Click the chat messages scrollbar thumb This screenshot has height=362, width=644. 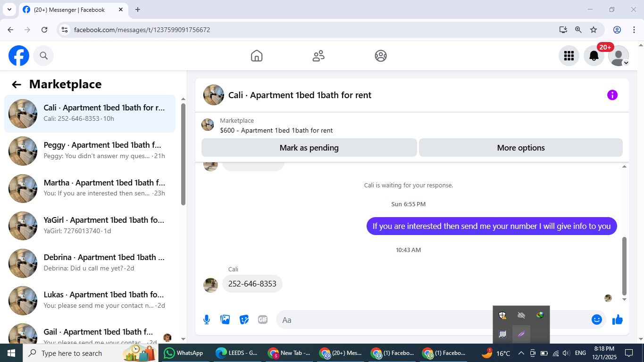625,266
